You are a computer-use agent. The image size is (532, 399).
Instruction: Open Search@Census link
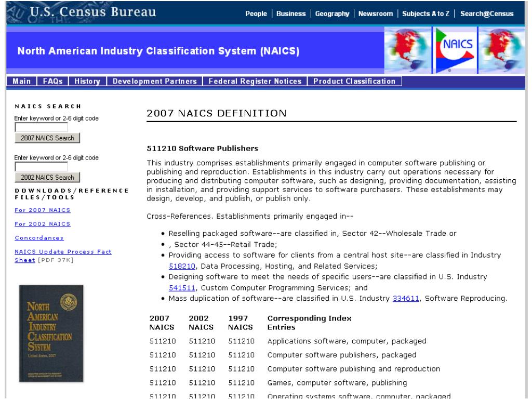[x=487, y=14]
